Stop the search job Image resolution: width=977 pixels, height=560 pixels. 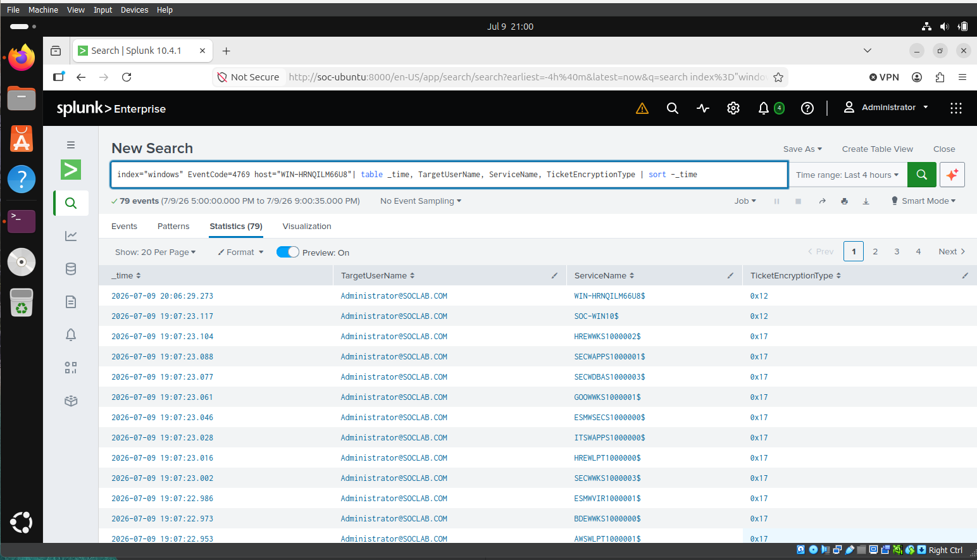(x=798, y=201)
